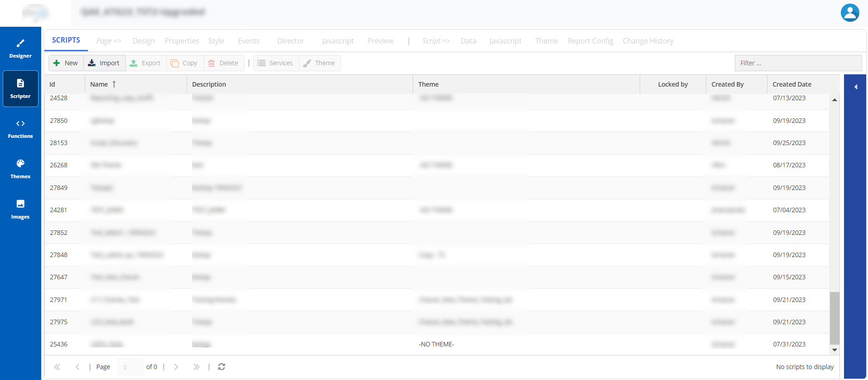
Task: Open the Designer sidebar section
Action: [20, 49]
